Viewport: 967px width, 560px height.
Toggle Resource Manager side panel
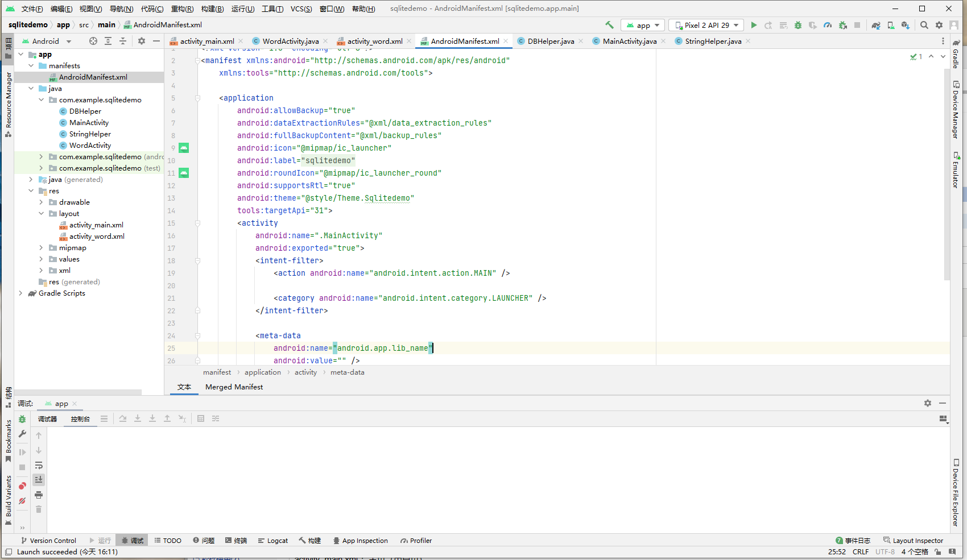tap(9, 105)
